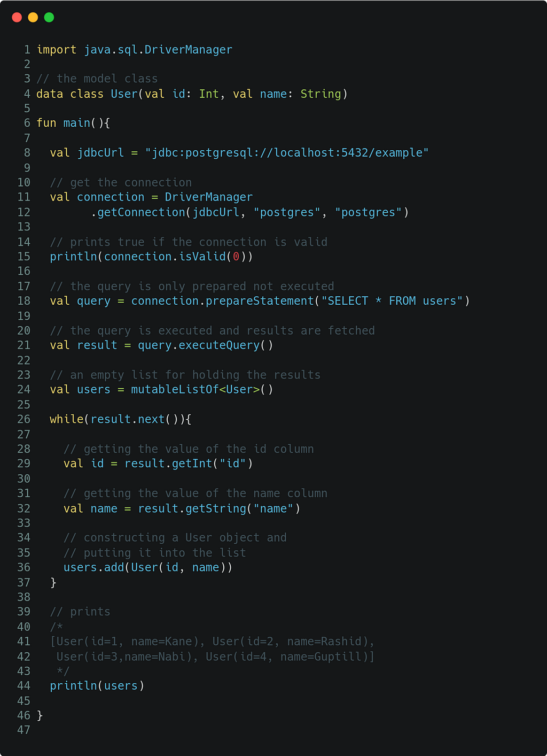
Task: Select the User class name in data class declaration
Action: [124, 94]
